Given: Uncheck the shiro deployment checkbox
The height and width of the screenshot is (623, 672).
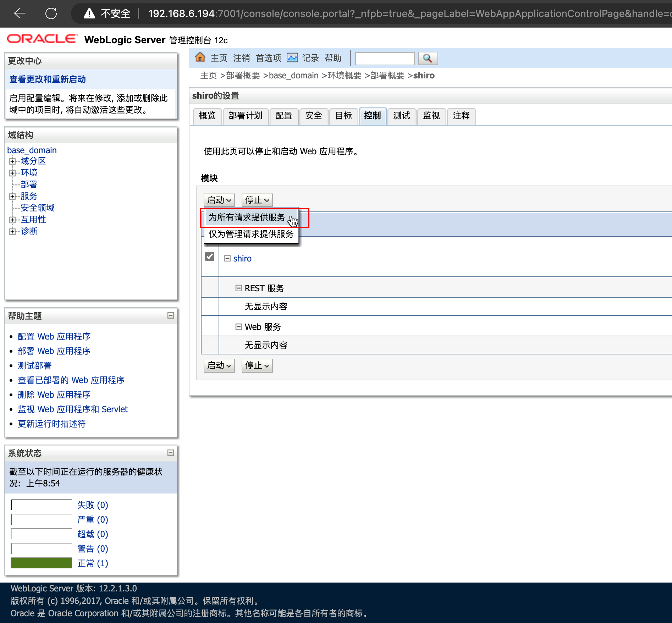Looking at the screenshot, I should pyautogui.click(x=210, y=257).
